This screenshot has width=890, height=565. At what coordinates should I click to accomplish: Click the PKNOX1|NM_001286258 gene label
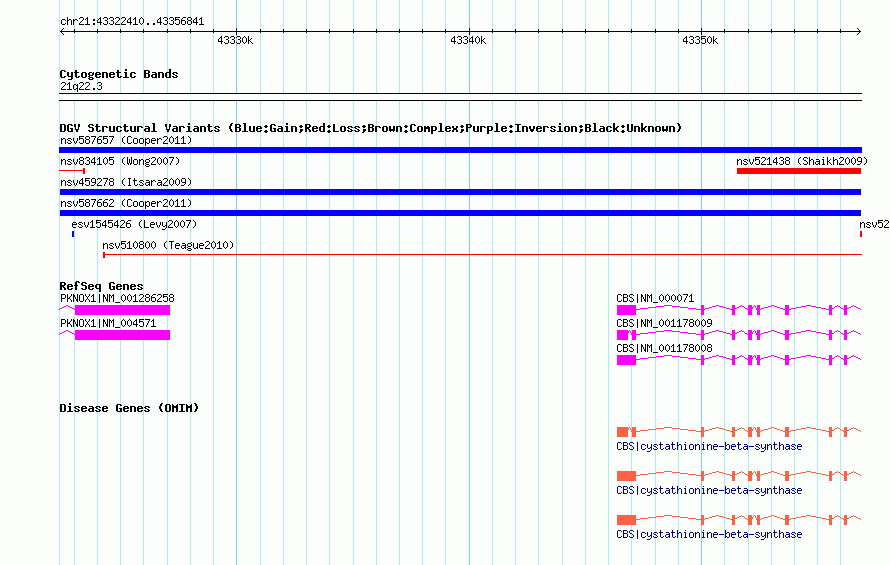tap(117, 298)
